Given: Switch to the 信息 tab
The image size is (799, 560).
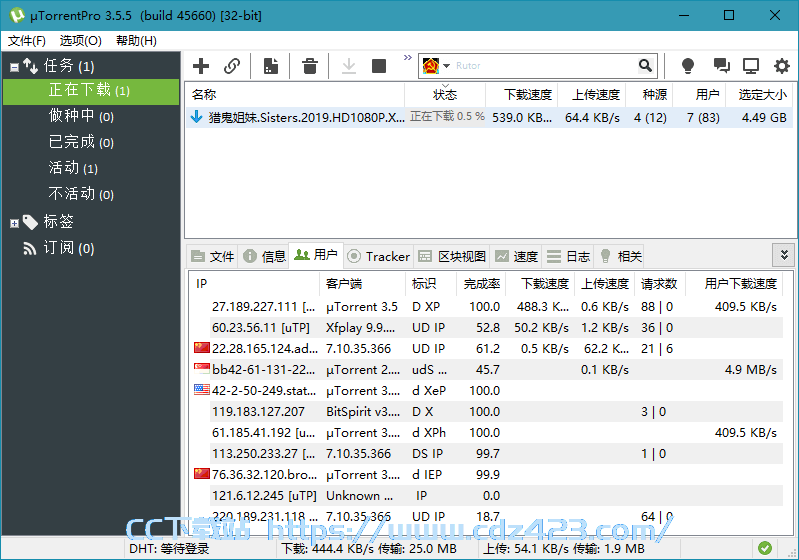Looking at the screenshot, I should [264, 256].
